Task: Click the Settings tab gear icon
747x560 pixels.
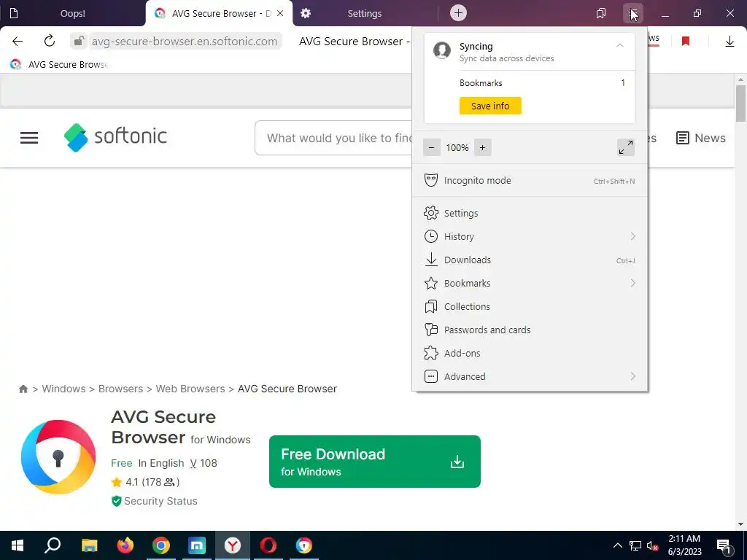Action: (x=306, y=13)
